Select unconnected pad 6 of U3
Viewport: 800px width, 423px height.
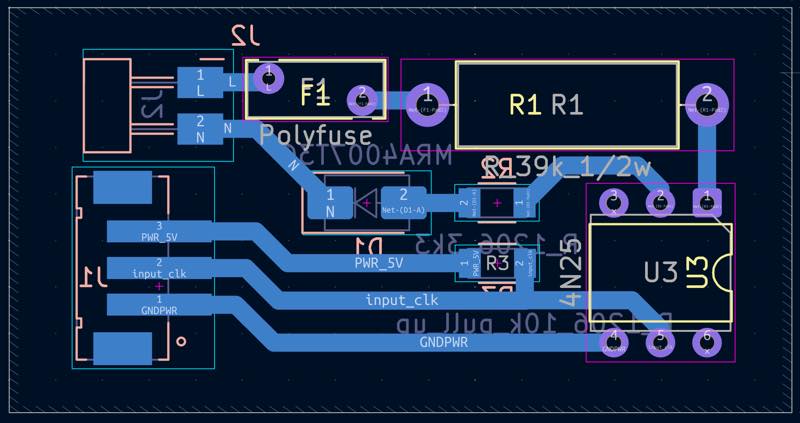coord(707,342)
